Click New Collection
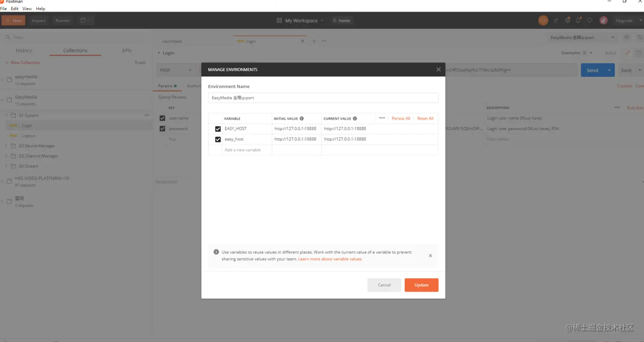 tap(23, 63)
